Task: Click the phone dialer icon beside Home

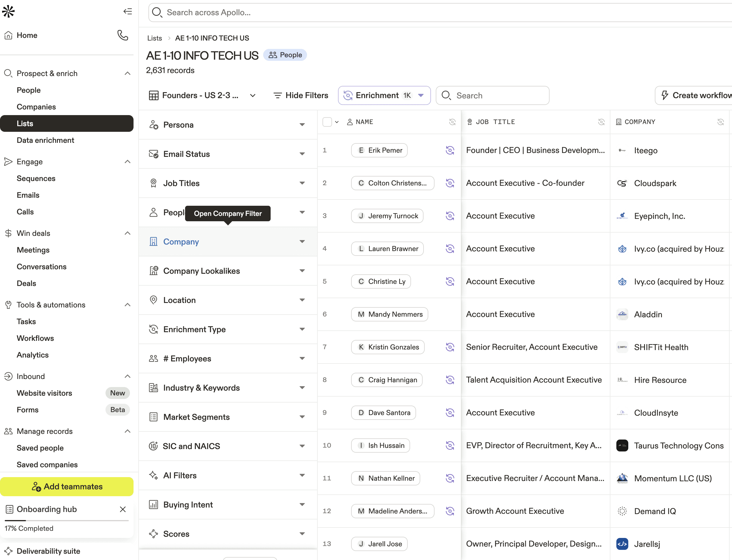Action: pyautogui.click(x=122, y=35)
